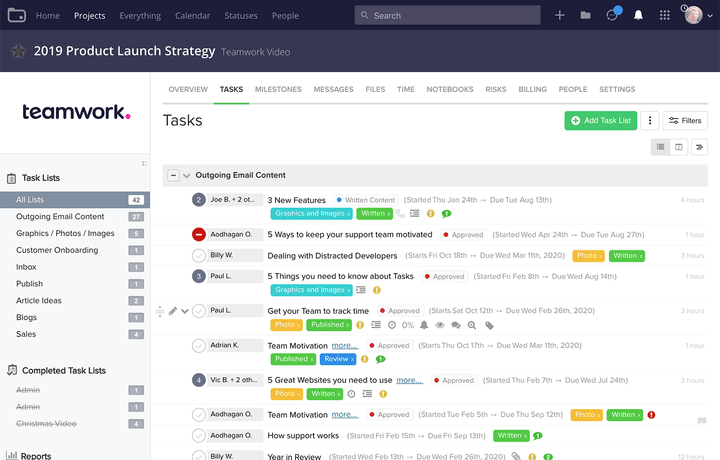
Task: Click the paperclip attachment icon on Year in Review
Action: [x=516, y=456]
